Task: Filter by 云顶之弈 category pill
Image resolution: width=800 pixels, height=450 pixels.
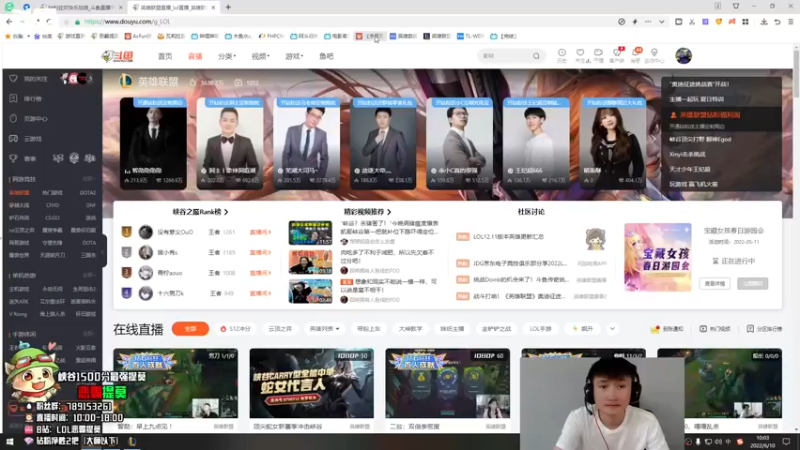Action: tap(280, 329)
